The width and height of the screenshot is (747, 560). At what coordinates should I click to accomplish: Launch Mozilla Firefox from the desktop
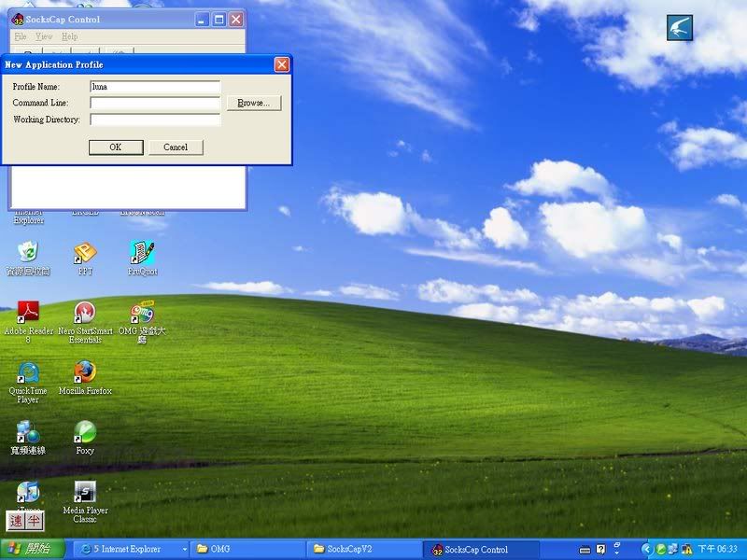[85, 371]
